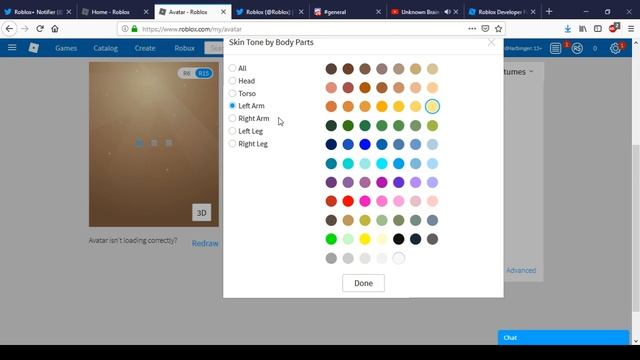Open the Advanced link
640x360 pixels.
tap(521, 270)
